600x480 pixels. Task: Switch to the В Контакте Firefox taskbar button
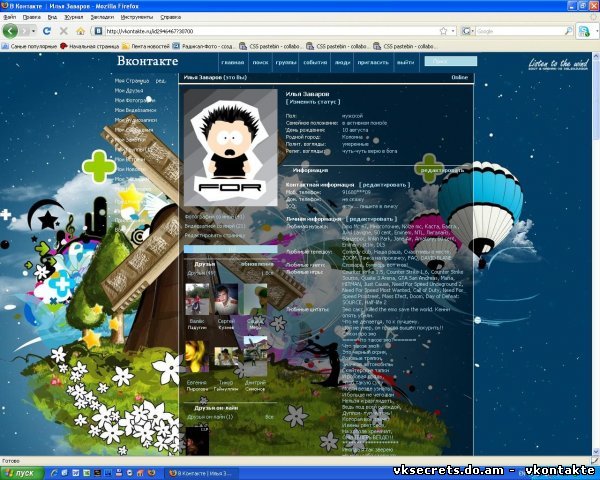[201, 473]
